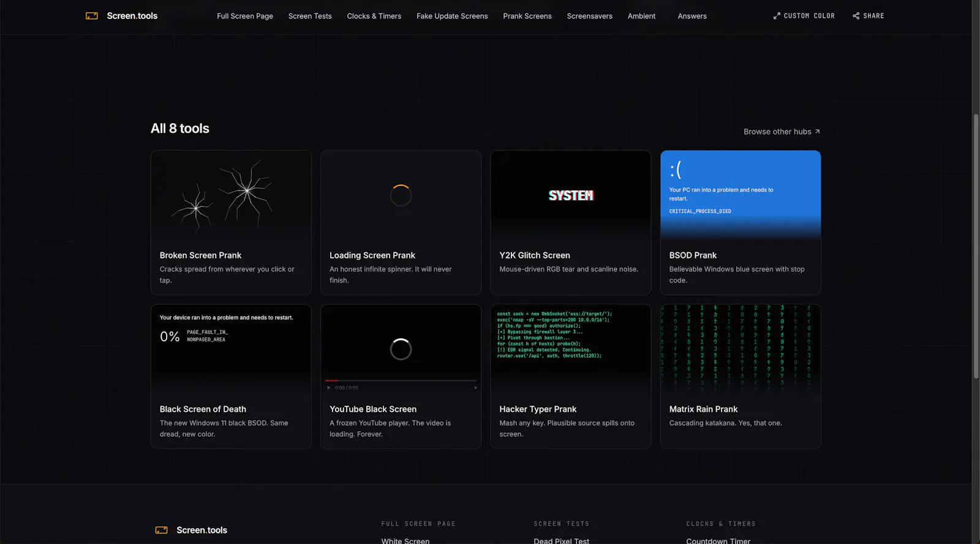Click the Broken Screen Prank title
Viewport: 980px width, 544px height.
click(200, 255)
